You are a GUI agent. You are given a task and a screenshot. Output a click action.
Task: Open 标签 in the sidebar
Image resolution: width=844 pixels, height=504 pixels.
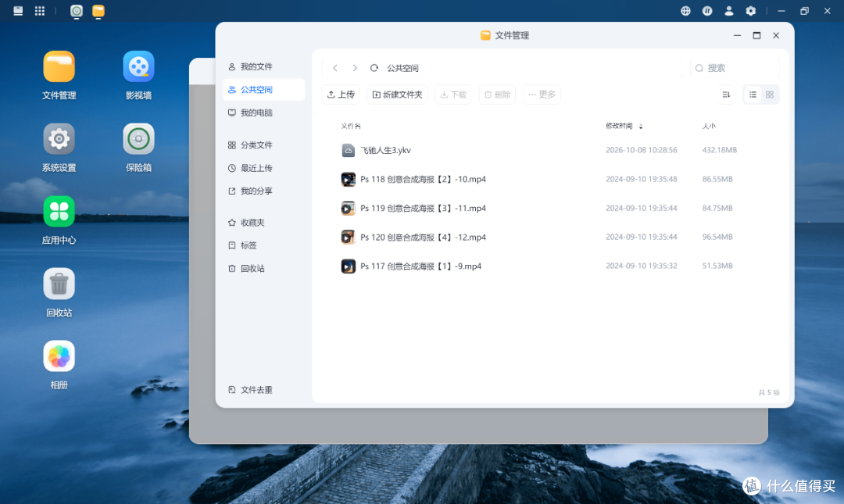pos(264,245)
